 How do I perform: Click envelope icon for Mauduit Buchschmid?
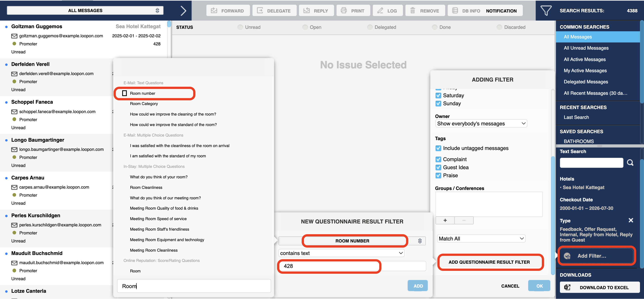click(14, 263)
